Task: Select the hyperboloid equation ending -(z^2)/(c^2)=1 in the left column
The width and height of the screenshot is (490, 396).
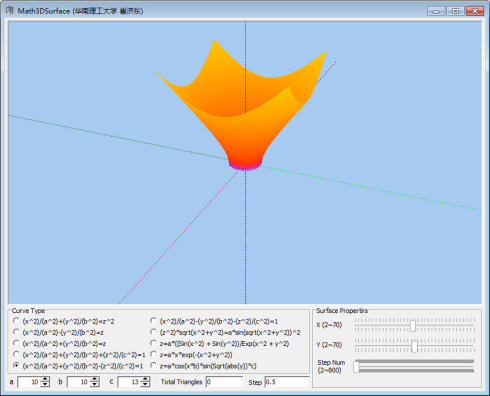Action: click(x=16, y=365)
